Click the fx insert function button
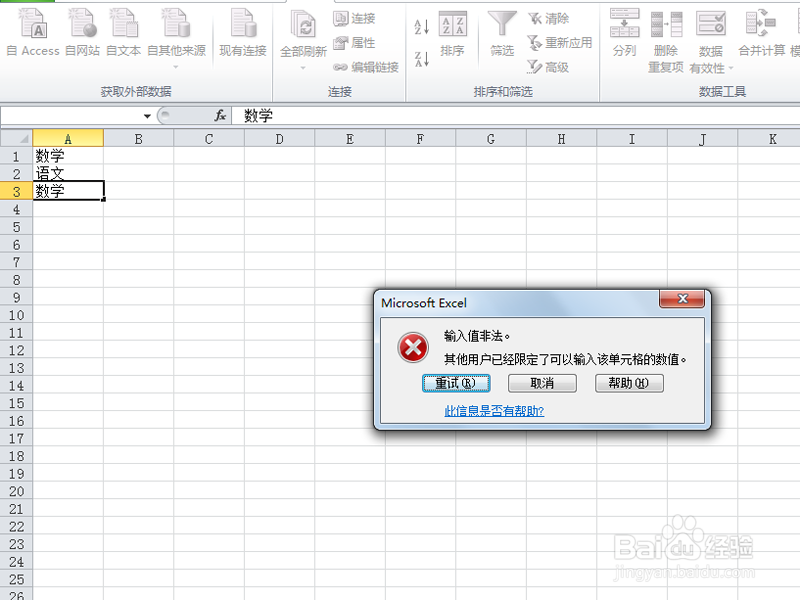This screenshot has height=600, width=800. [x=220, y=116]
